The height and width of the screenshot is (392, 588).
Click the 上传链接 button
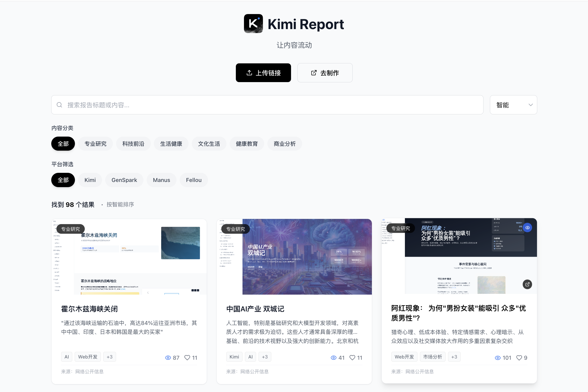[x=263, y=73]
